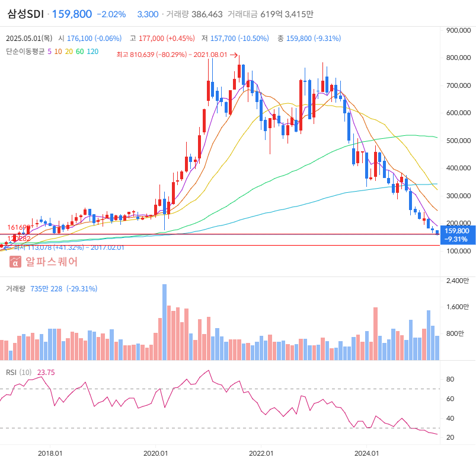
Task: Click the 700,000 price axis label
Action: pos(458,85)
